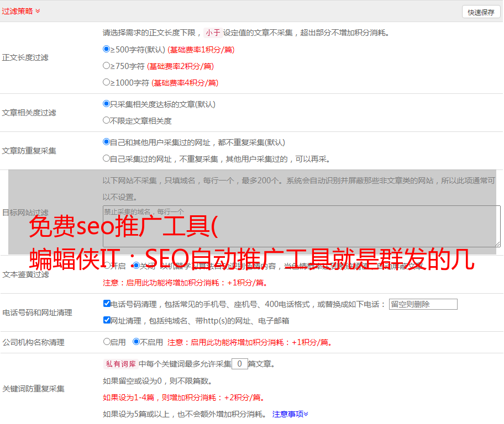
Task: Expand the 注意事项 link
Action: pyautogui.click(x=290, y=414)
